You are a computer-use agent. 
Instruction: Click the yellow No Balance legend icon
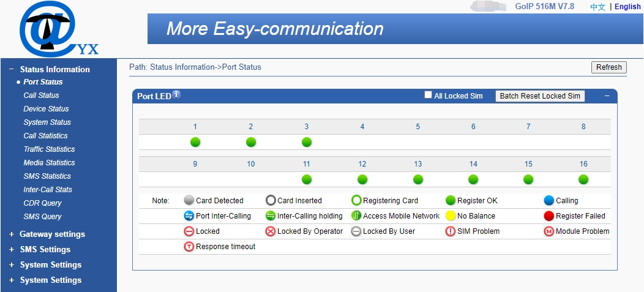coord(451,215)
